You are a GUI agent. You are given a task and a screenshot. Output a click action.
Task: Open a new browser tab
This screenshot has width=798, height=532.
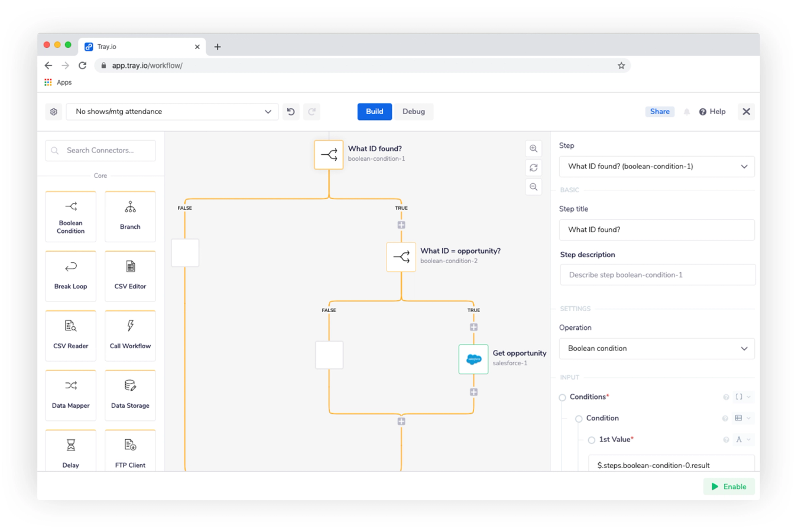click(x=218, y=47)
